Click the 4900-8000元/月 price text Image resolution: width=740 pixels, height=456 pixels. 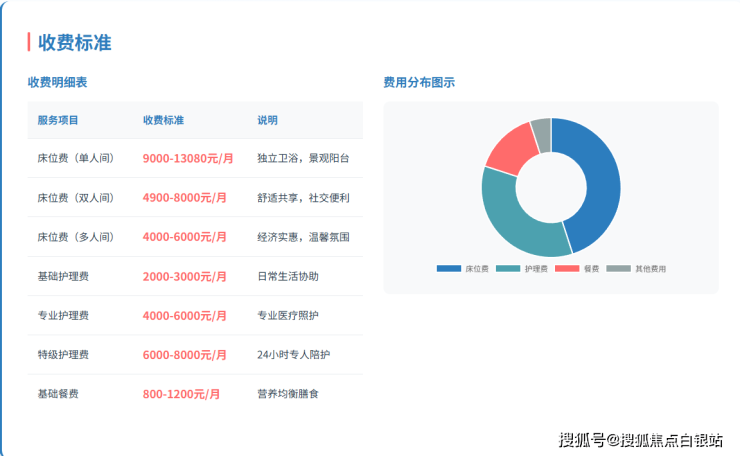[x=184, y=198]
